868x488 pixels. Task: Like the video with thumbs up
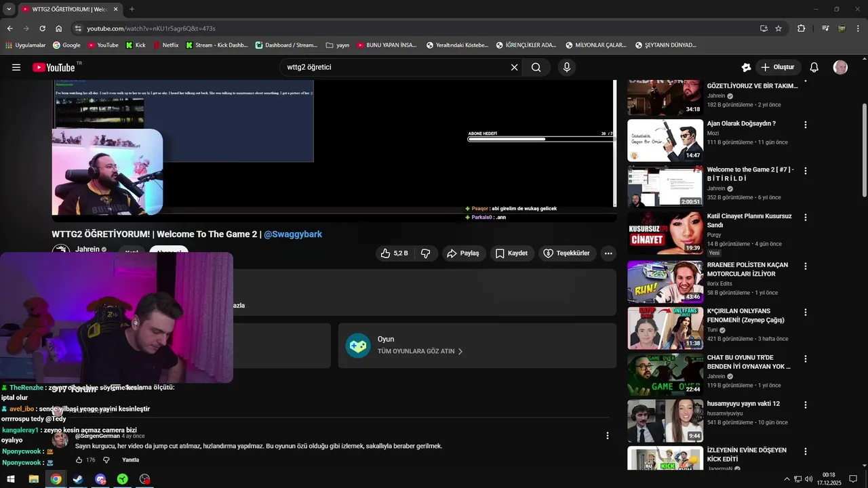tap(394, 253)
